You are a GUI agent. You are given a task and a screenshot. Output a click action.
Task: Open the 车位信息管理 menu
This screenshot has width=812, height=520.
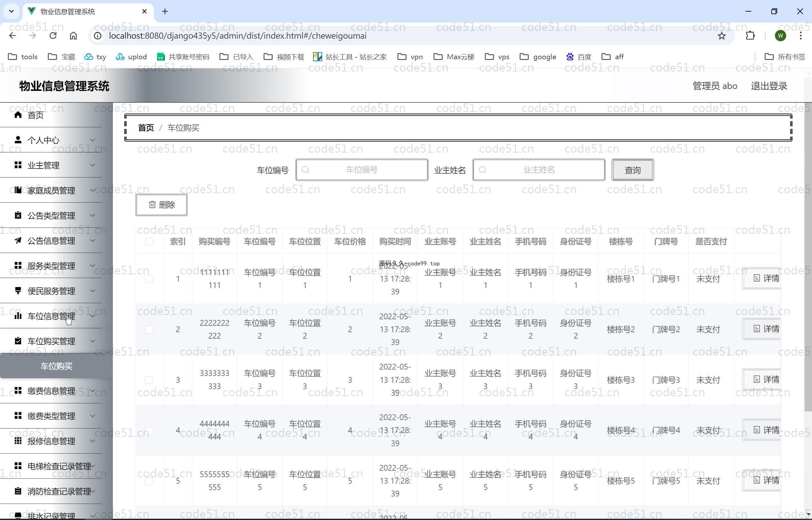click(51, 316)
